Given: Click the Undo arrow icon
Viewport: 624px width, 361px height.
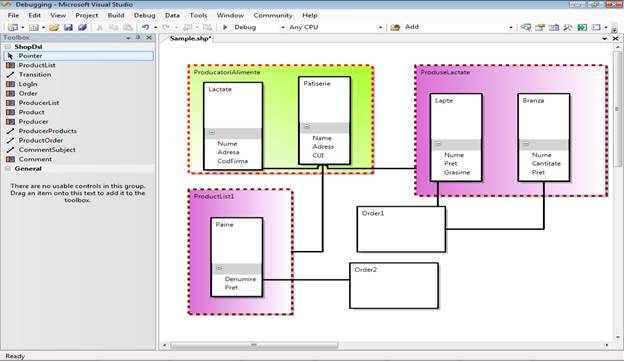Looking at the screenshot, I should point(145,27).
